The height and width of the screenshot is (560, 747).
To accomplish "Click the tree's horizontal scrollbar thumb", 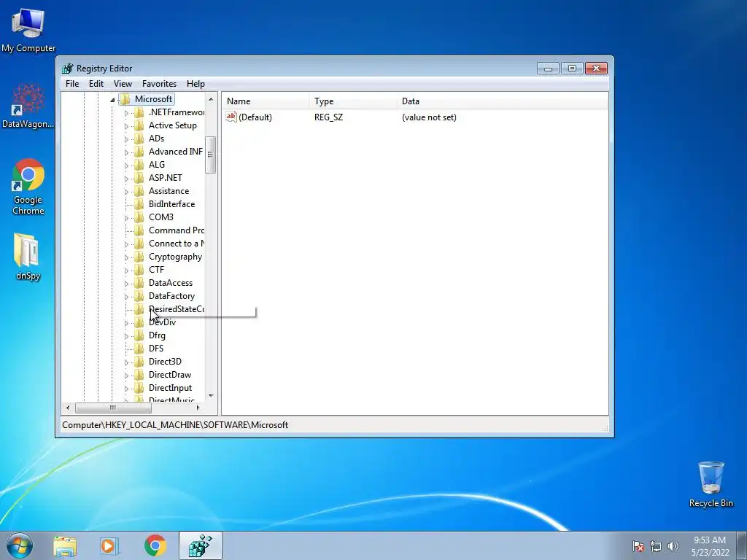I will pyautogui.click(x=113, y=408).
